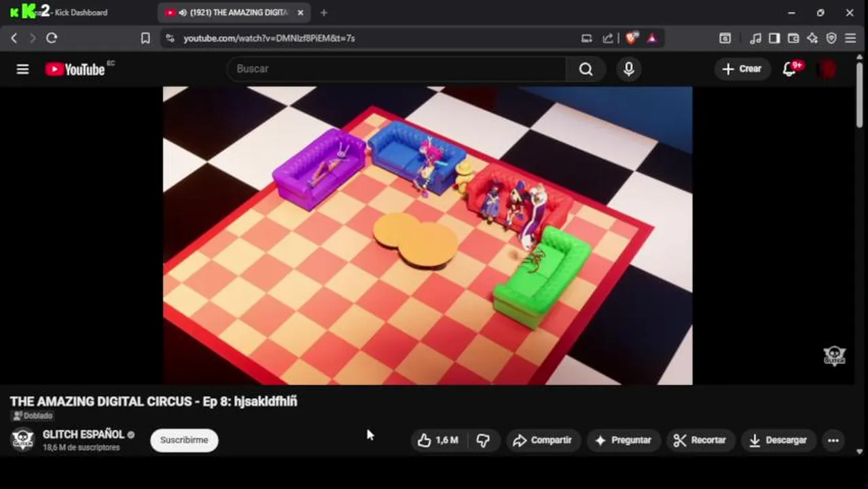Open the GLITCH channel avatar
Screen dimensions: 868x489
pos(22,440)
